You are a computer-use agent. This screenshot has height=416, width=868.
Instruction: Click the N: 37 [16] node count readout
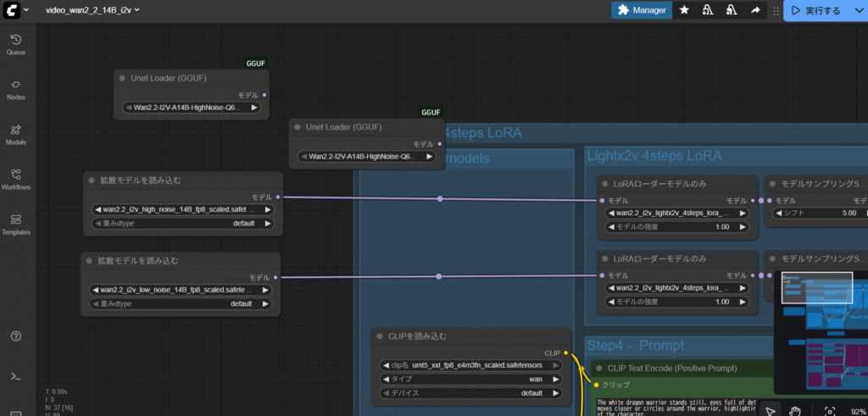pyautogui.click(x=60, y=407)
